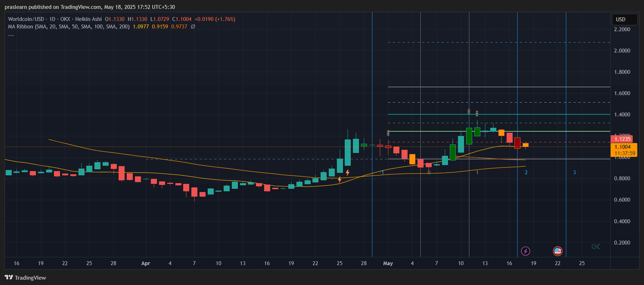
Task: Click the May label on the time axis
Action: pos(388,263)
